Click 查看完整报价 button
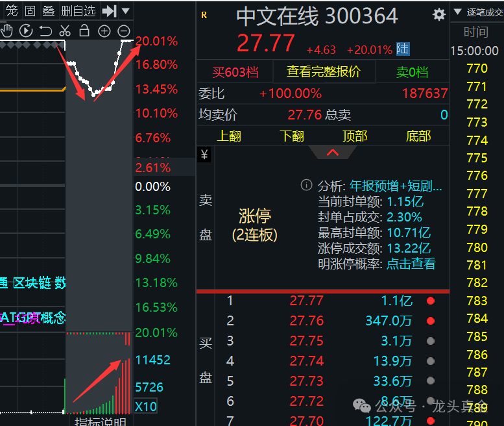 click(x=324, y=71)
